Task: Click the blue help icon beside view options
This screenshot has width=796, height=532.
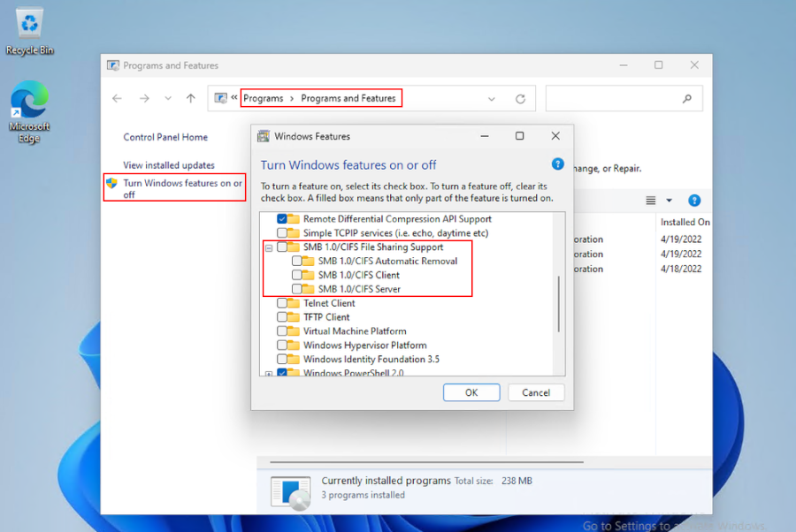Action: tap(694, 201)
